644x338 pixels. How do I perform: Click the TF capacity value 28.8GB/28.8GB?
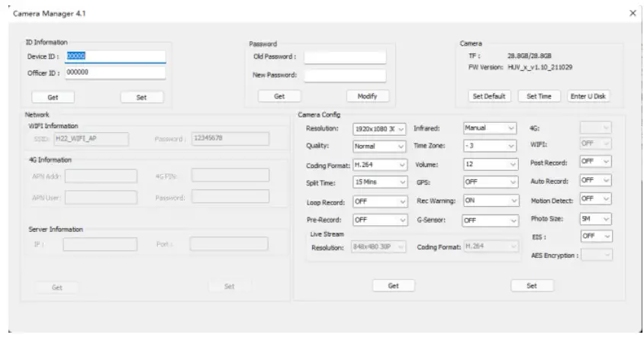530,56
